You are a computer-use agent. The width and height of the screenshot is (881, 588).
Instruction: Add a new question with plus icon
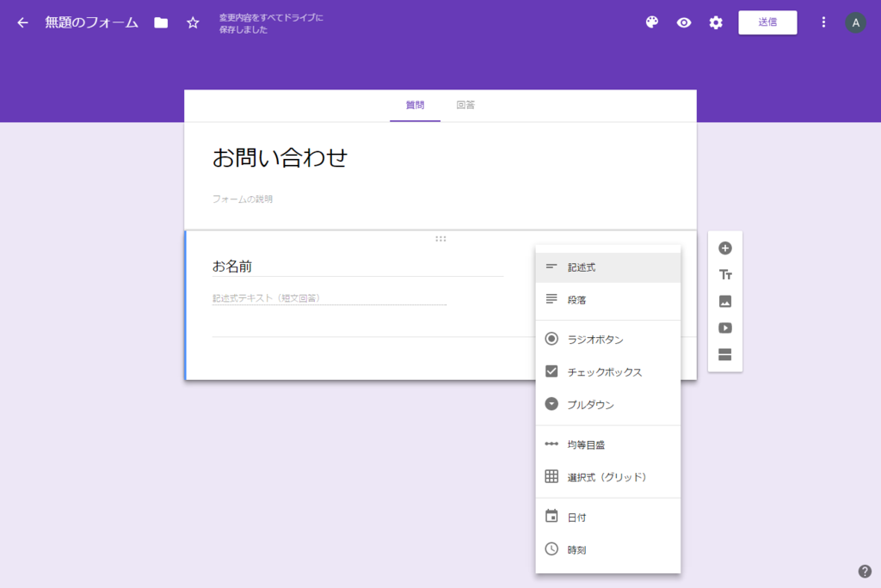coord(724,248)
